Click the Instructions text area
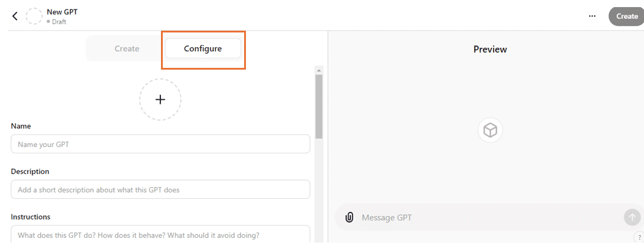This screenshot has height=252, width=644. (x=160, y=234)
